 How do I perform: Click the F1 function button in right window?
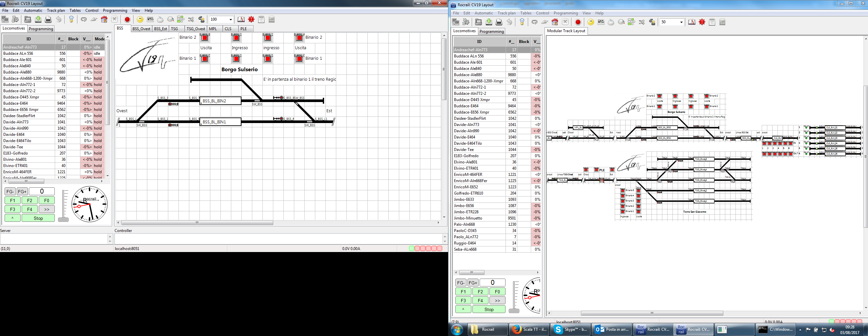(x=463, y=292)
